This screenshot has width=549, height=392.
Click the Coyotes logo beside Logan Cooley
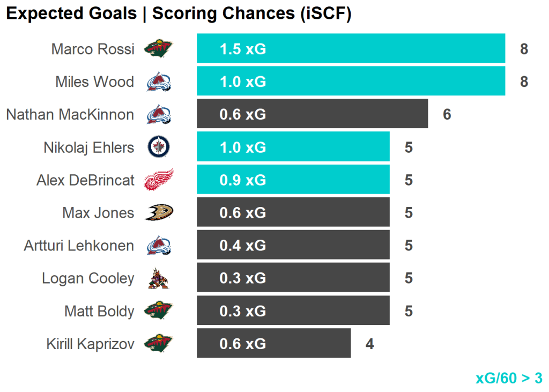pos(159,278)
